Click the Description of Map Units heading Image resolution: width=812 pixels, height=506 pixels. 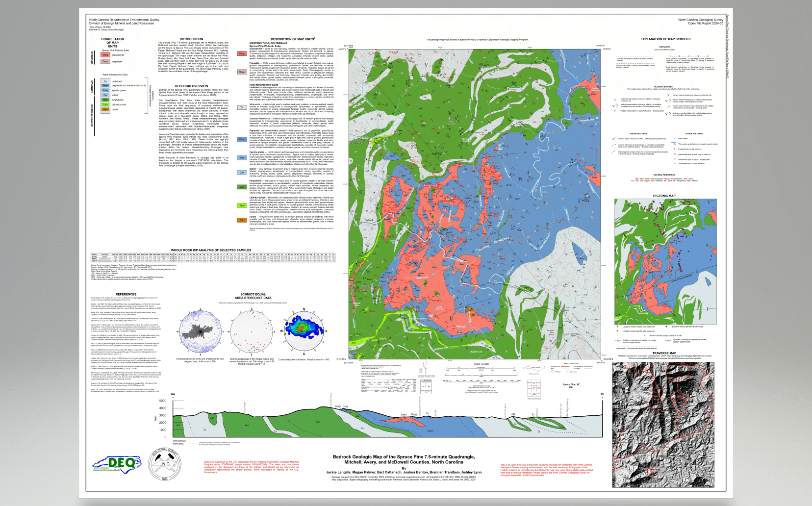pos(293,39)
